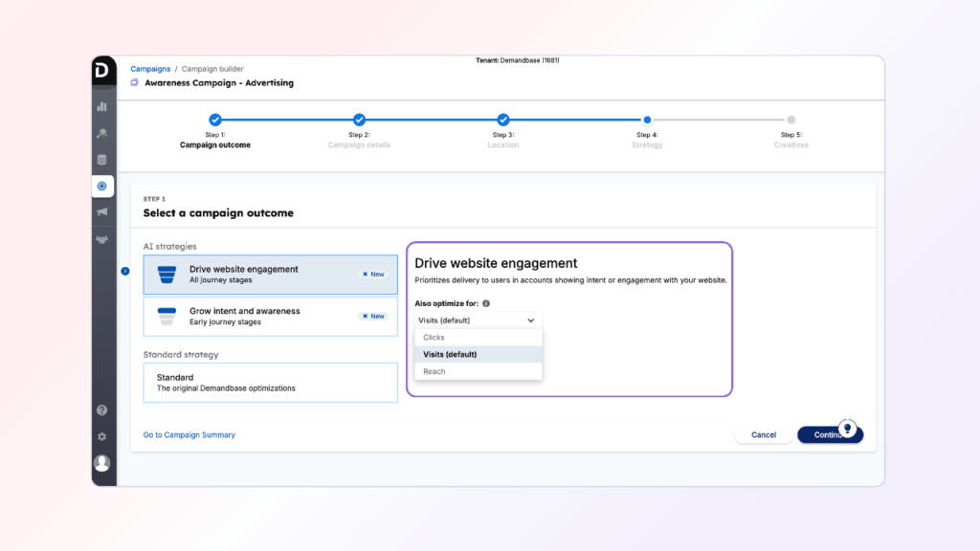
Task: Open the bar chart analytics sidebar icon
Action: pyautogui.click(x=102, y=106)
